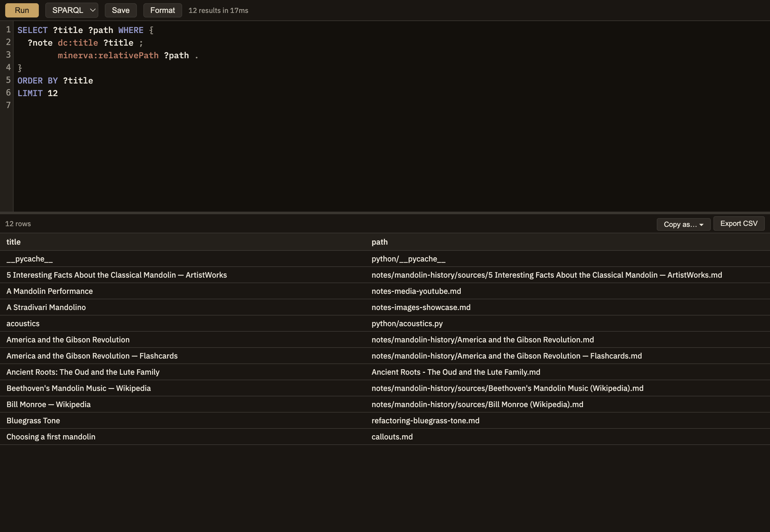Image resolution: width=770 pixels, height=532 pixels.
Task: Select the __pycache__ title cell
Action: pos(182,259)
